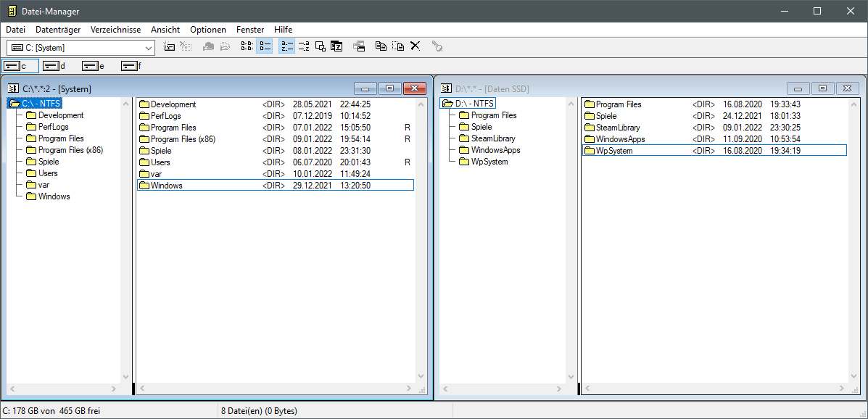Toggle names-only view toolbar button
Viewport: 868px width, 419px height.
click(x=247, y=46)
